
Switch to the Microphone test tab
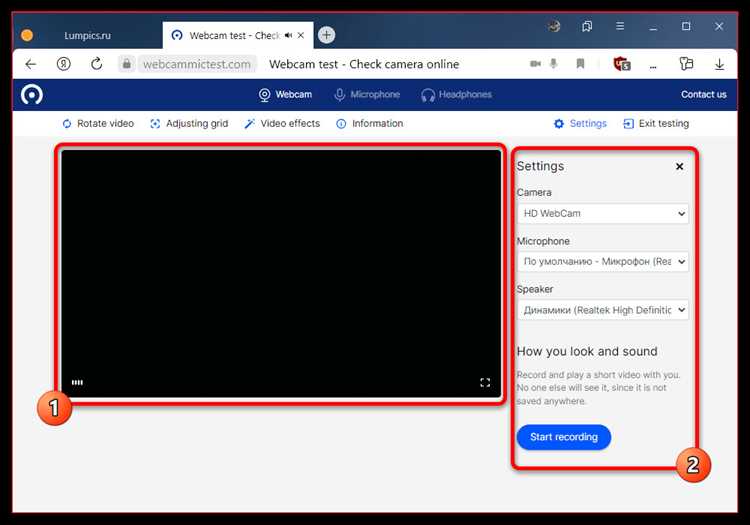[367, 95]
